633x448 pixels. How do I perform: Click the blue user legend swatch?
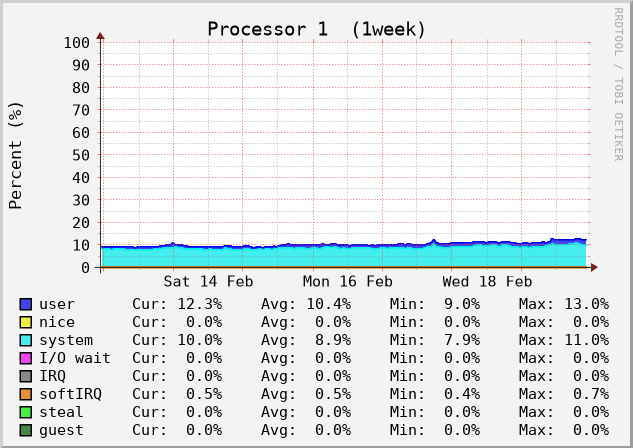(25, 304)
